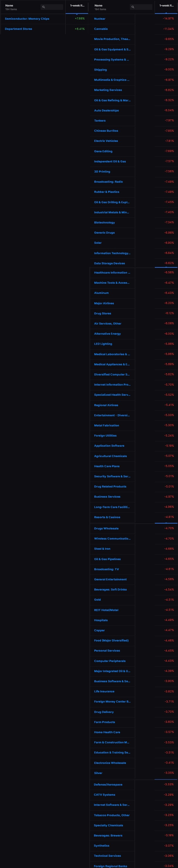Select the Resorts & Casinos link
The width and height of the screenshot is (178, 868).
(107, 517)
